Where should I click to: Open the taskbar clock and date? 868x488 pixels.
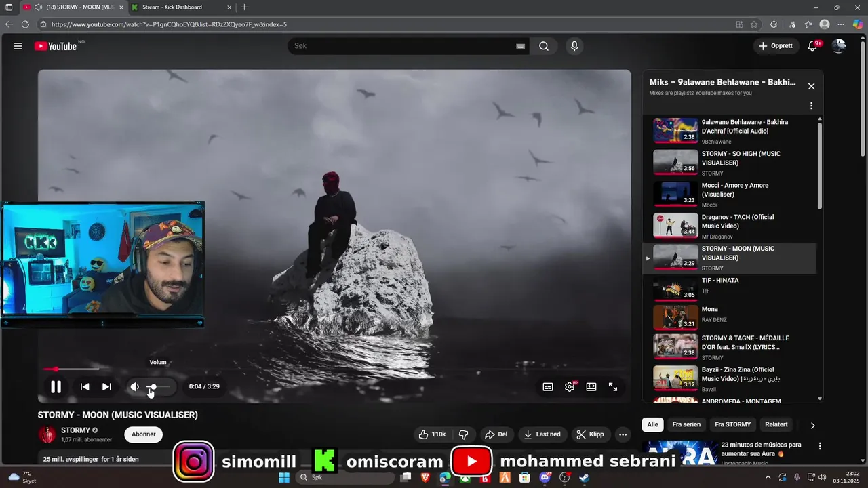847,477
